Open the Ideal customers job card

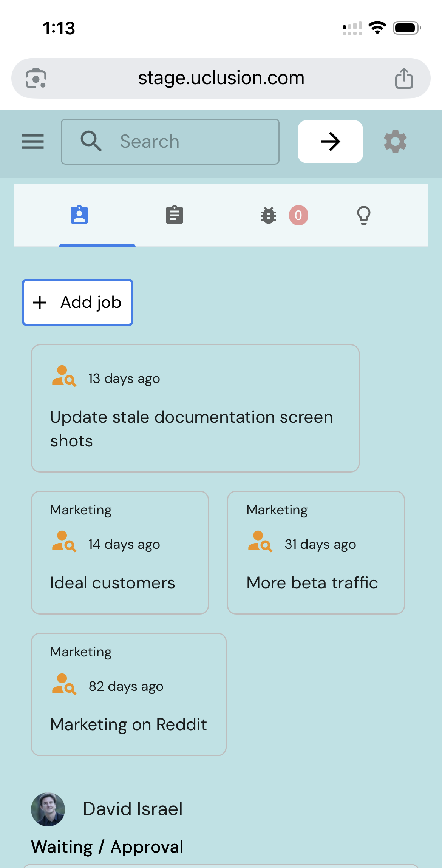(120, 582)
